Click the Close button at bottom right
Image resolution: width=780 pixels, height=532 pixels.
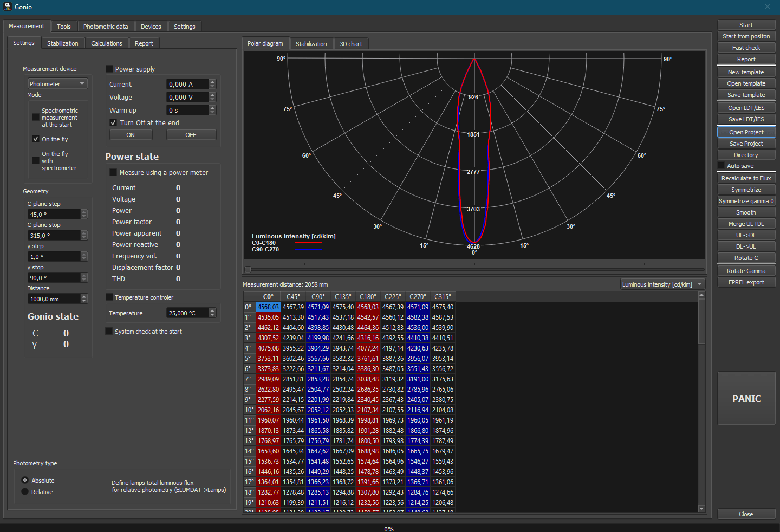tap(746, 514)
